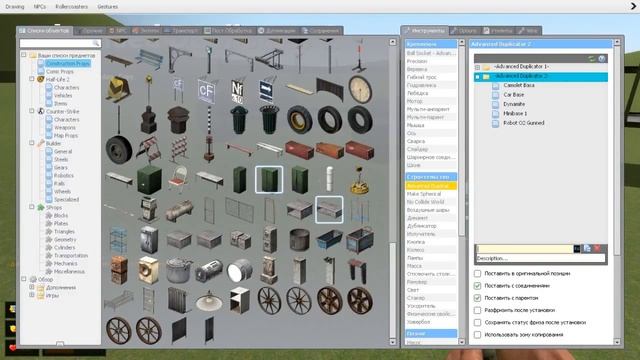Viewport: 640px width, 360px height.
Task: Switch to the Пост Обработка tab
Action: click(229, 31)
